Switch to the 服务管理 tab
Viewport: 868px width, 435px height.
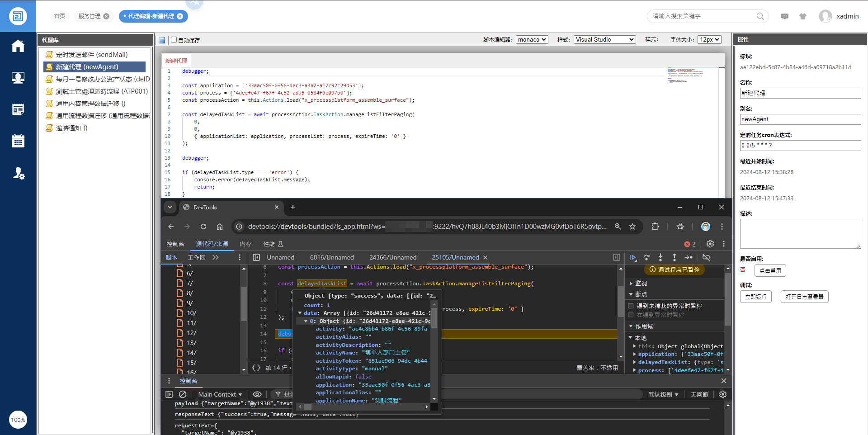(90, 16)
